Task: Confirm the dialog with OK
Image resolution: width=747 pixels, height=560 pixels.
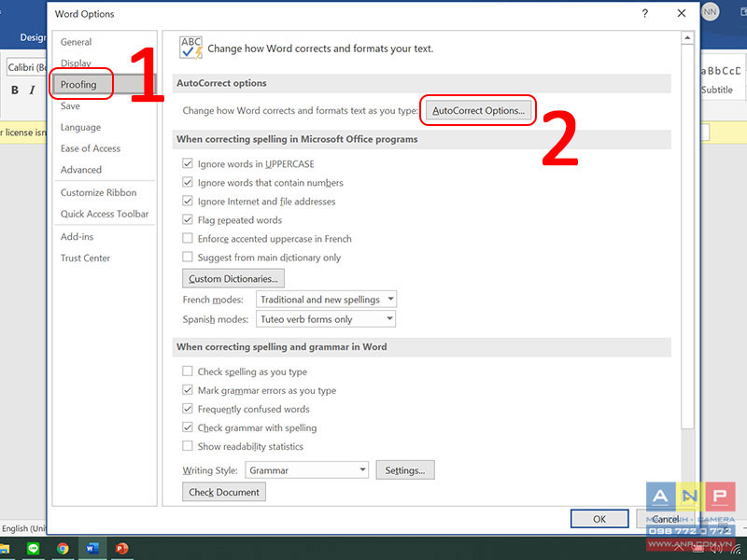Action: click(x=599, y=519)
